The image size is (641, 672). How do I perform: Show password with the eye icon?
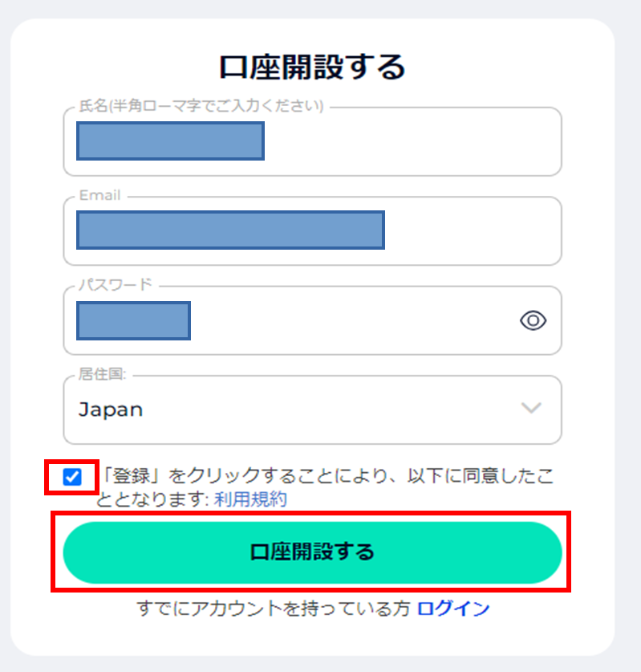[533, 320]
